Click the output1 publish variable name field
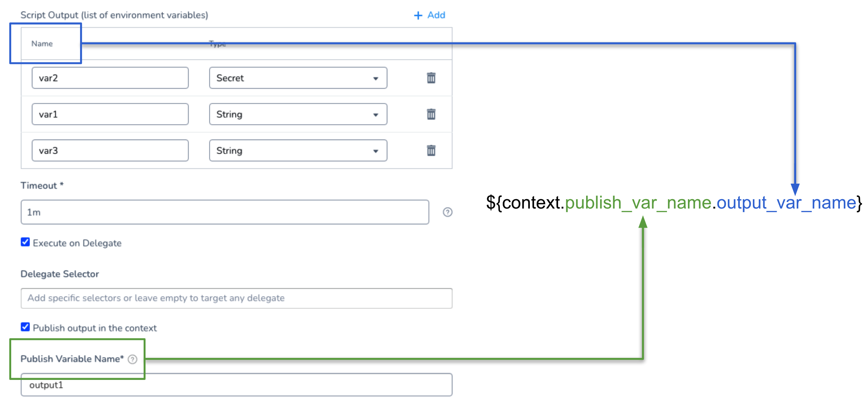The width and height of the screenshot is (868, 403). coord(236,385)
